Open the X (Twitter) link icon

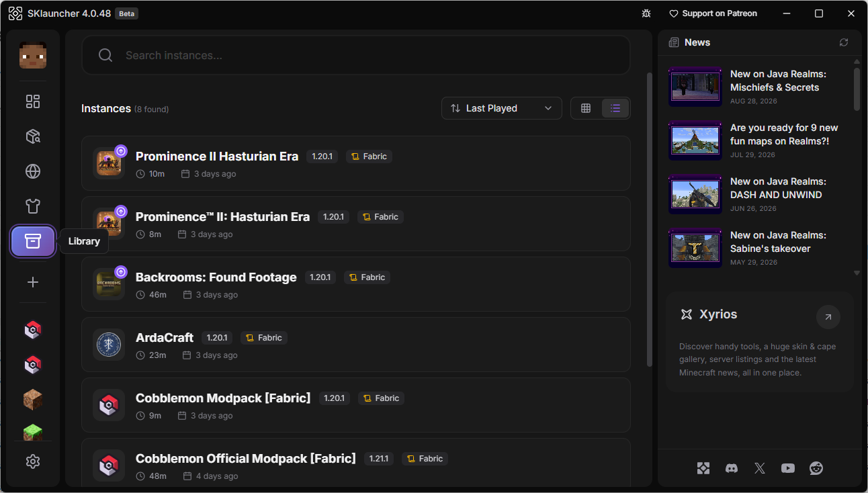tap(760, 468)
